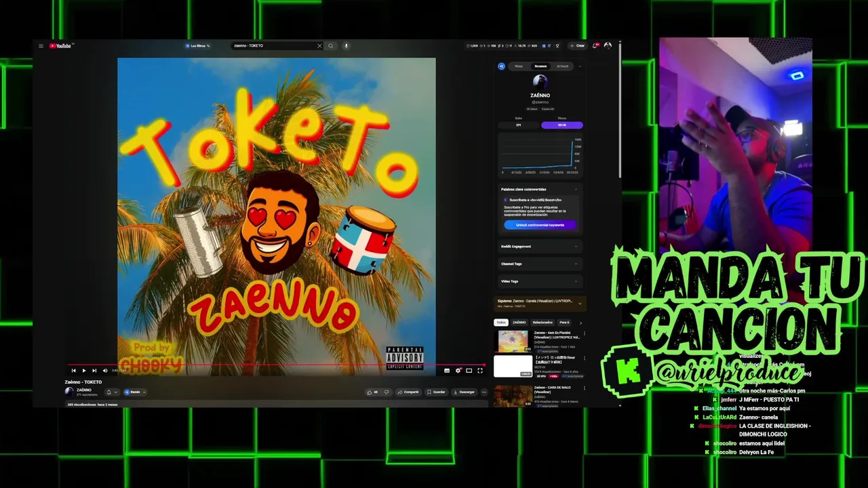Start voice search with the microphone
Viewport: 868px width, 488px height.
346,46
